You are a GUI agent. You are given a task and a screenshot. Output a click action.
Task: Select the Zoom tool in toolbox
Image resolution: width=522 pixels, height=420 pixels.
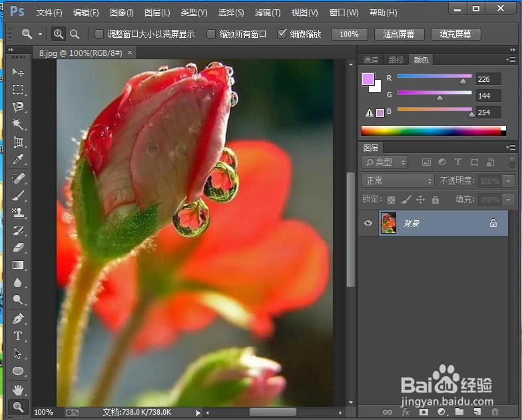tap(18, 407)
